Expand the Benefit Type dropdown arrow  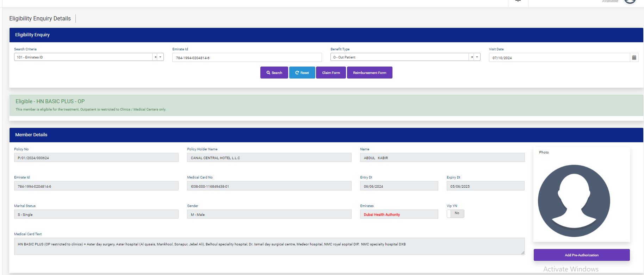point(477,57)
